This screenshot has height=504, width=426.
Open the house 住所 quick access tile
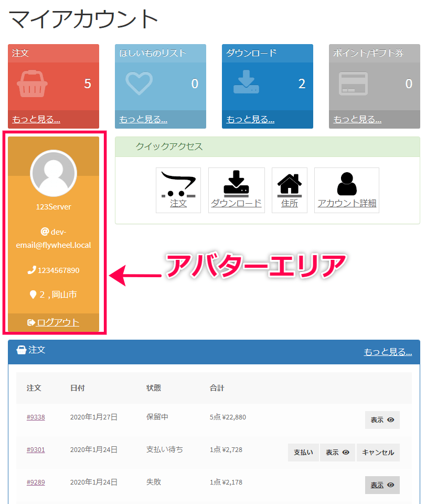click(290, 190)
